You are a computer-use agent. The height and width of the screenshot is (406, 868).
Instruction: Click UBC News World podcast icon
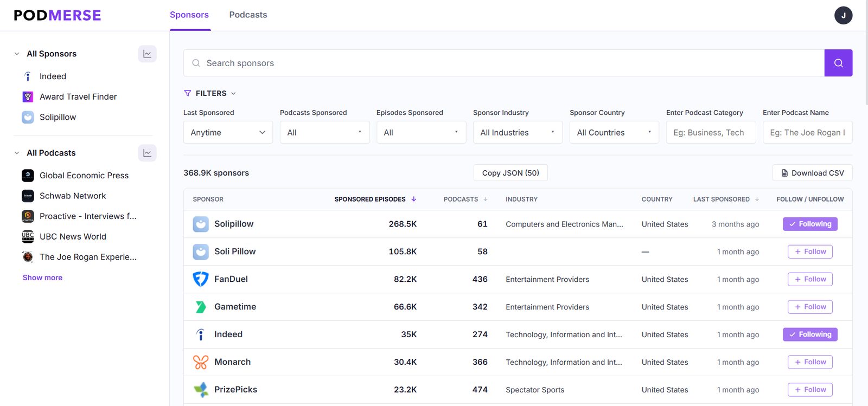(28, 236)
